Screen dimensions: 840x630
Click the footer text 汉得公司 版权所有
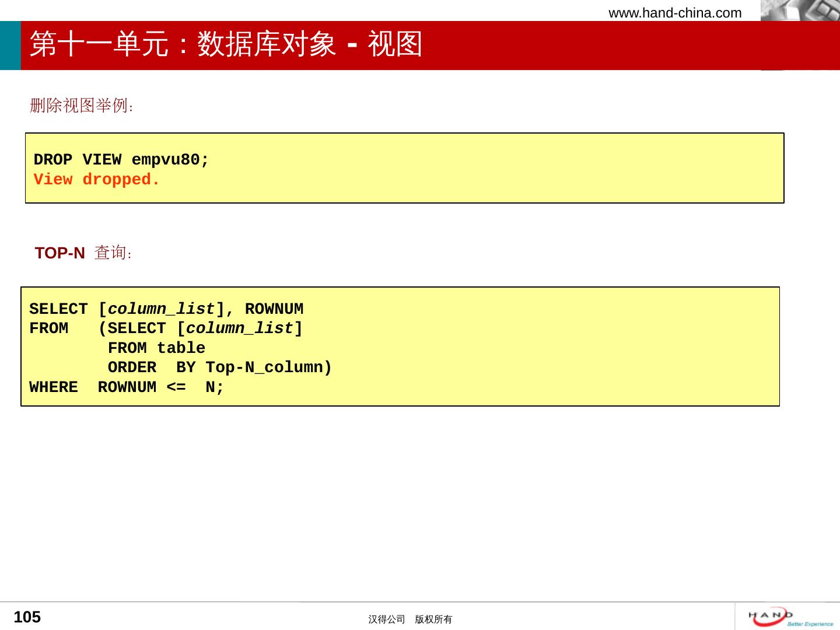coord(410,619)
